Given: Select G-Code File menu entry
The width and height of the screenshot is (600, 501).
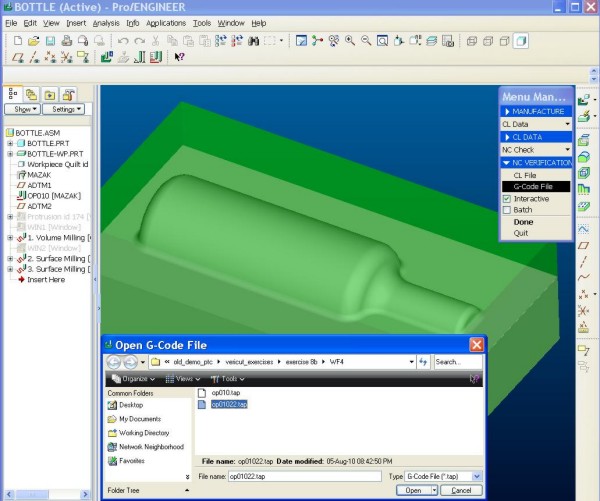Looking at the screenshot, I should (x=536, y=186).
